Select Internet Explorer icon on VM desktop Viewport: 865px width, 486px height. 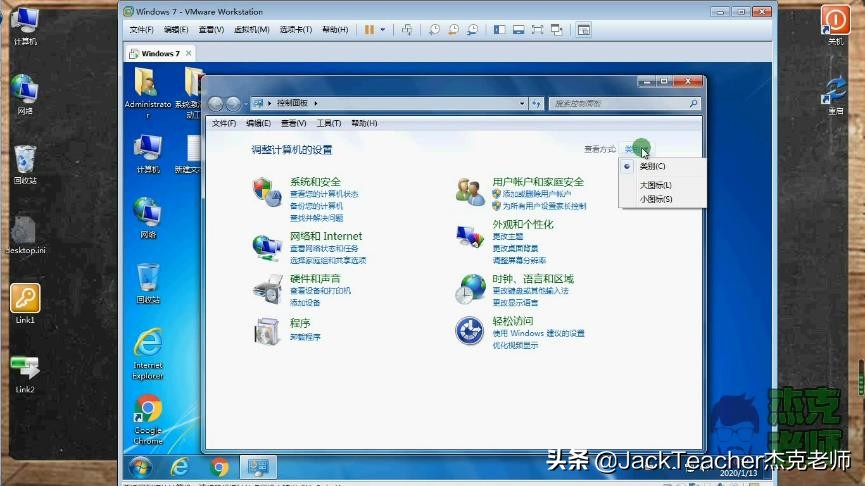[x=148, y=354]
